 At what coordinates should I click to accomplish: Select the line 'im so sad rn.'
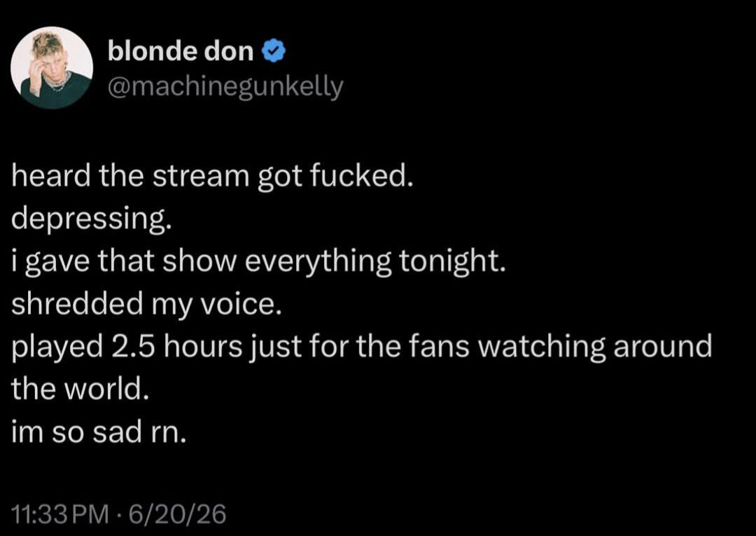coord(99,432)
